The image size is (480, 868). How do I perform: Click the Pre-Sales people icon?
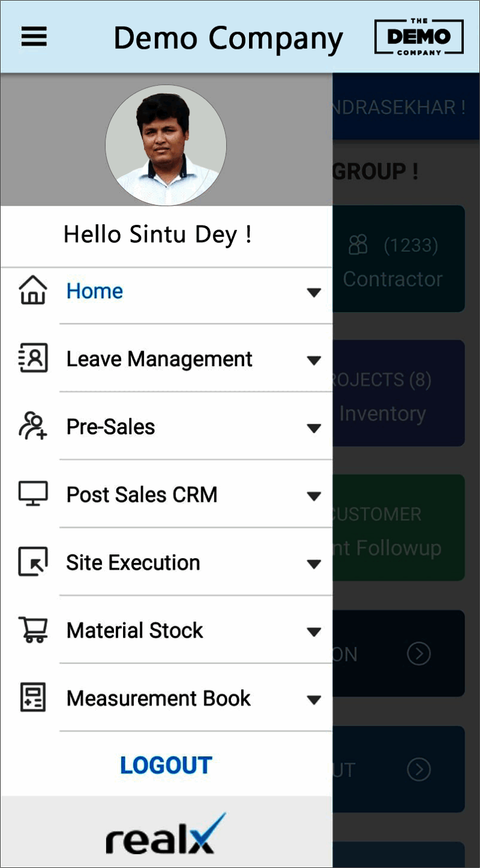pos(33,427)
